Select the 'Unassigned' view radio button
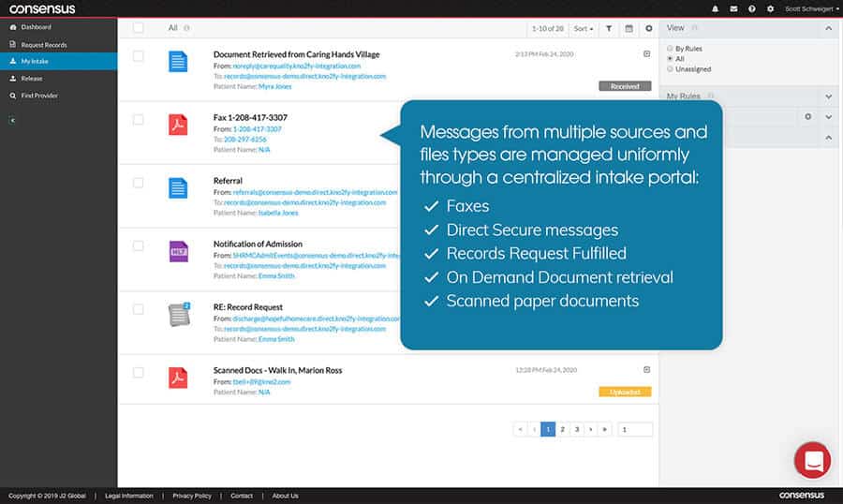 click(x=669, y=68)
